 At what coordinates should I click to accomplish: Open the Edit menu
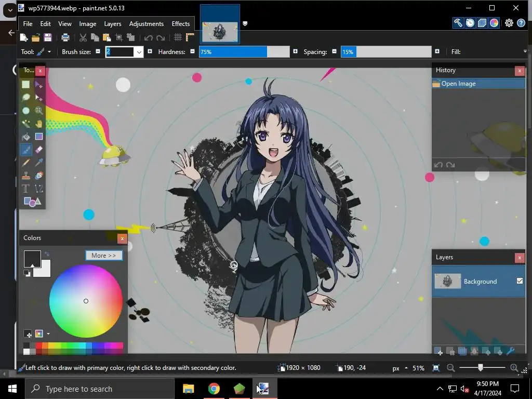(46, 24)
